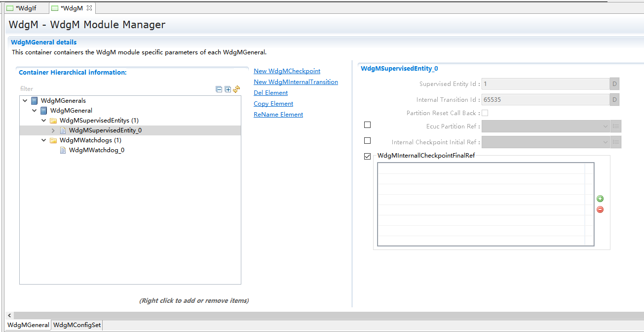Click the green add reference icon

tap(600, 199)
